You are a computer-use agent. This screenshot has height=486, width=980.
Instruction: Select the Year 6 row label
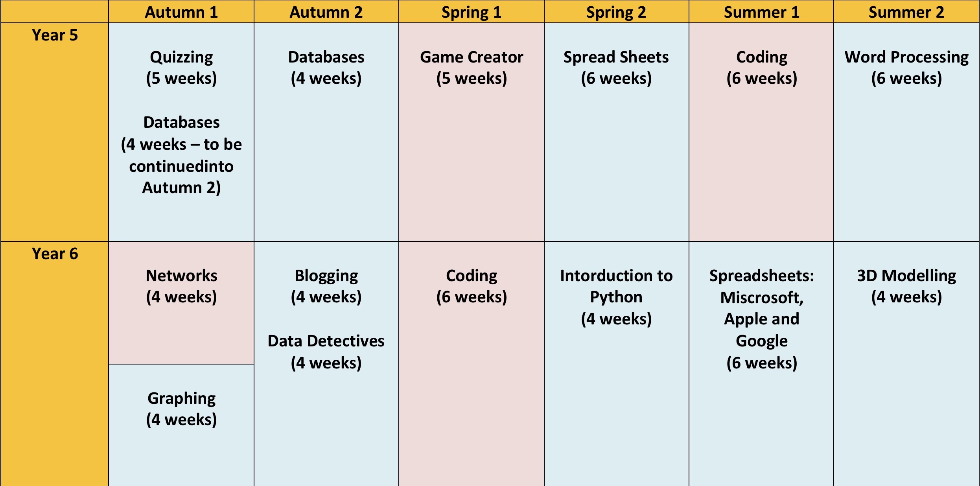[55, 254]
